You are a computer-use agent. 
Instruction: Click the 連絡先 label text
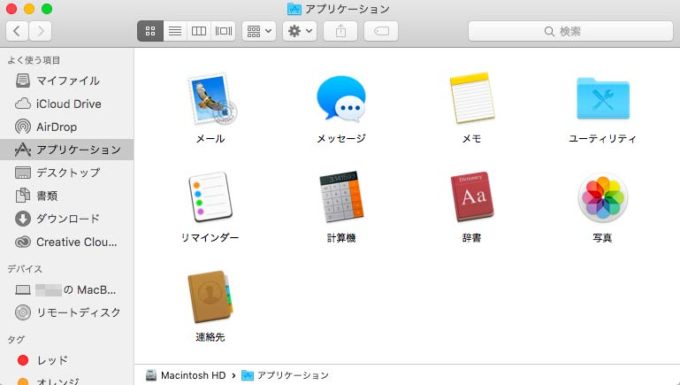210,337
